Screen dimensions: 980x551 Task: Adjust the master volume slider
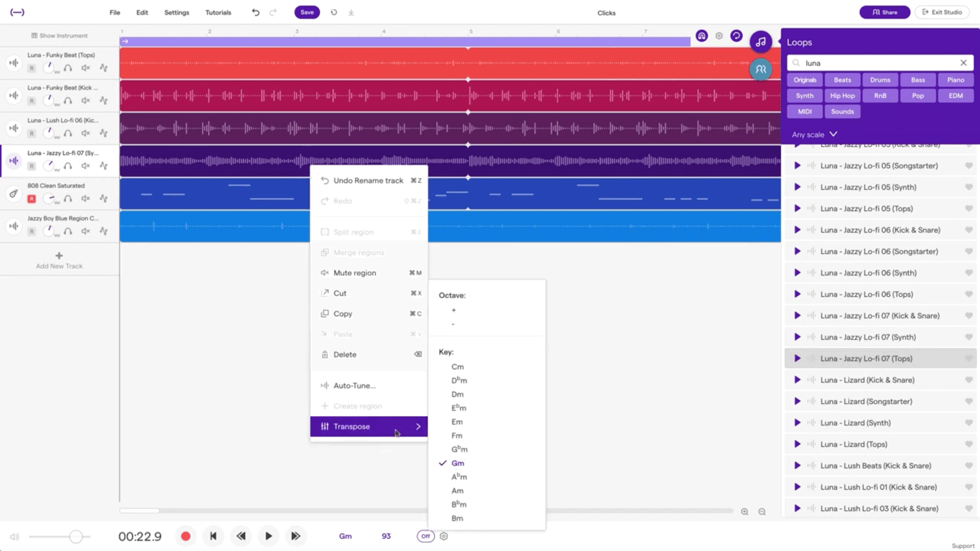pyautogui.click(x=76, y=537)
